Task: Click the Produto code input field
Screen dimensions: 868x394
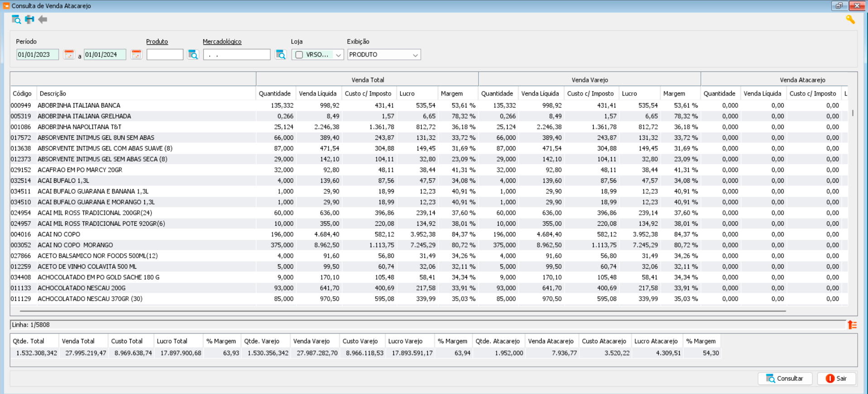Action: pyautogui.click(x=165, y=55)
